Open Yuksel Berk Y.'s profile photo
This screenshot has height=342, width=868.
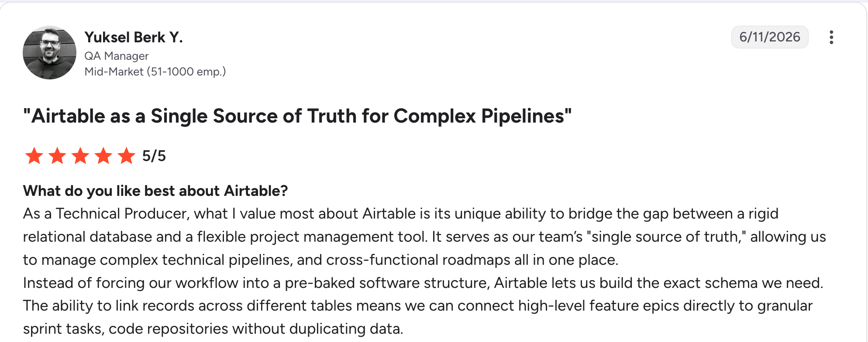point(49,52)
